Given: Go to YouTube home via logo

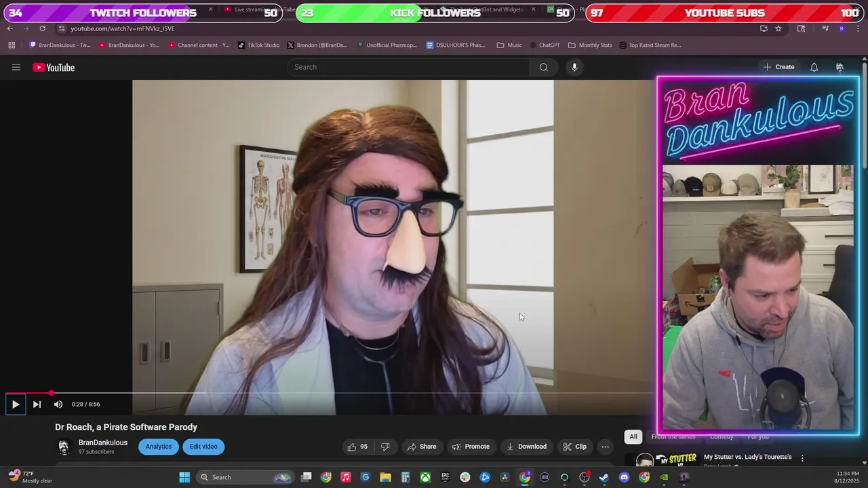Looking at the screenshot, I should point(54,67).
